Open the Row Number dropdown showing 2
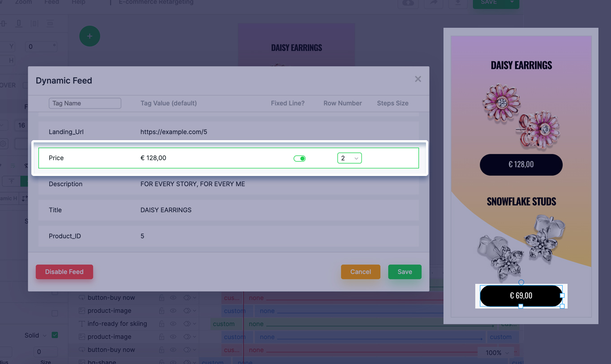Image resolution: width=611 pixels, height=364 pixels. [349, 158]
